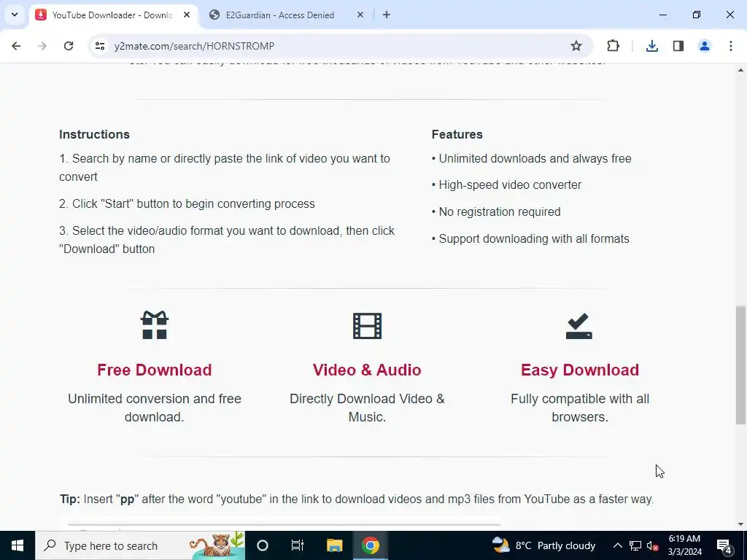The image size is (747, 560).
Task: Click the Features heading
Action: point(457,134)
